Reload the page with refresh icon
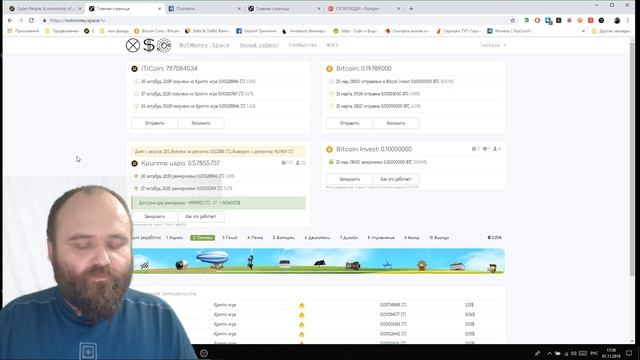640x360 pixels. pyautogui.click(x=31, y=20)
